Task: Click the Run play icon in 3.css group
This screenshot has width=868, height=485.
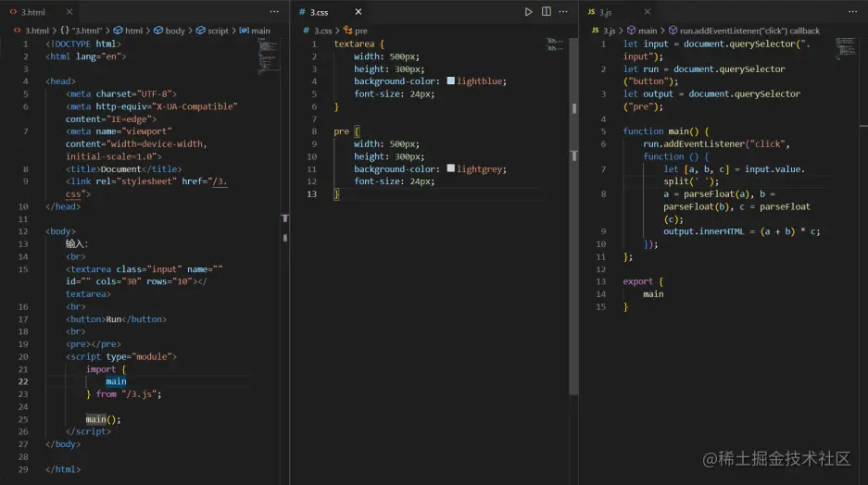Action: pyautogui.click(x=529, y=12)
